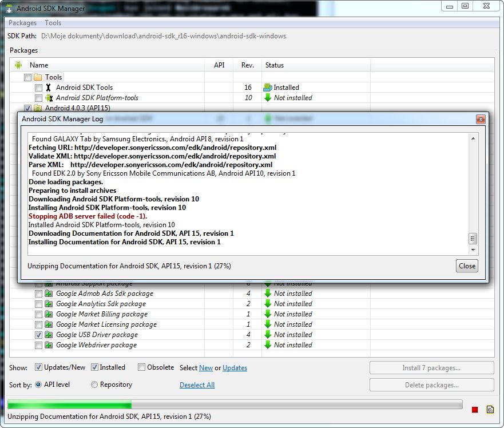The width and height of the screenshot is (504, 428).
Task: Click the Not installed arrow for Platform-tools
Action: [267, 98]
